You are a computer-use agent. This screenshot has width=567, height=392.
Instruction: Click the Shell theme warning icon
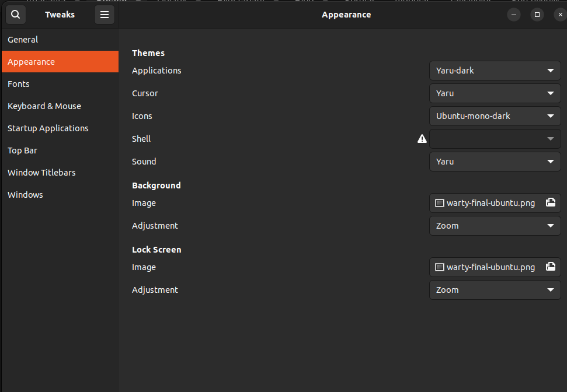click(422, 139)
